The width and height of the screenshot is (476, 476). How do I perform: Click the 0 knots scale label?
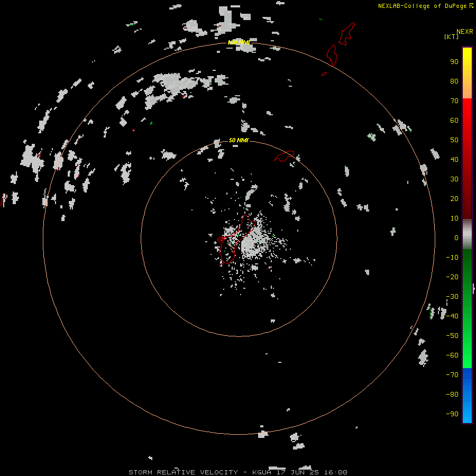pos(456,237)
